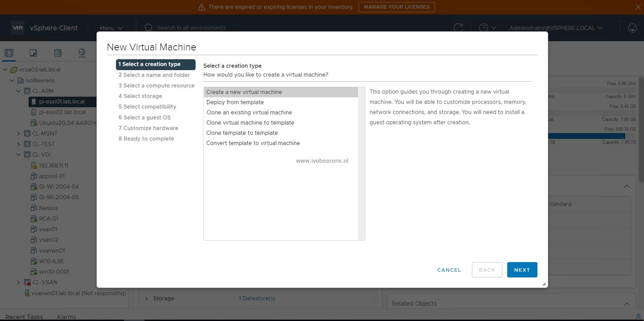This screenshot has height=321, width=644.
Task: Select 'Clone an existing virtual machine'
Action: 281,112
